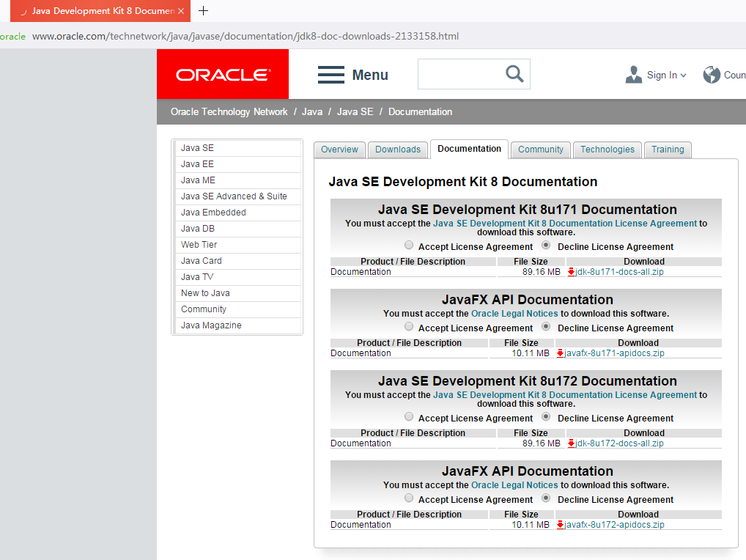This screenshot has width=746, height=560.
Task: Download jdk-8u172-docs-all.zip file link
Action: pyautogui.click(x=619, y=443)
